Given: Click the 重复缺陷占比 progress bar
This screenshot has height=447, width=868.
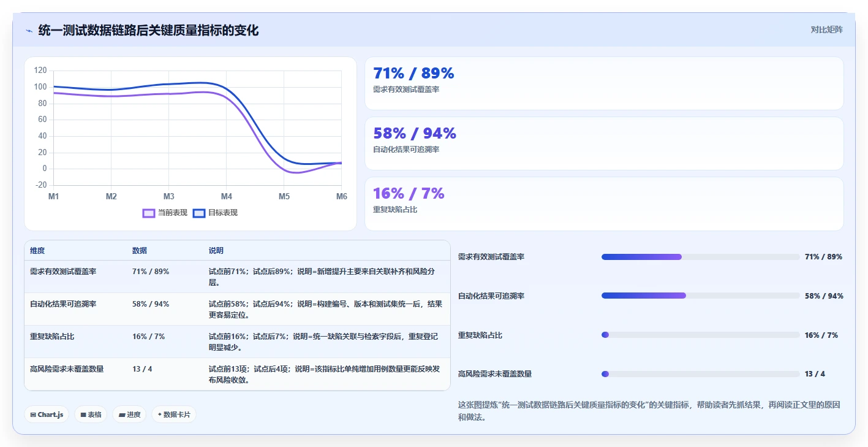Looking at the screenshot, I should [701, 335].
